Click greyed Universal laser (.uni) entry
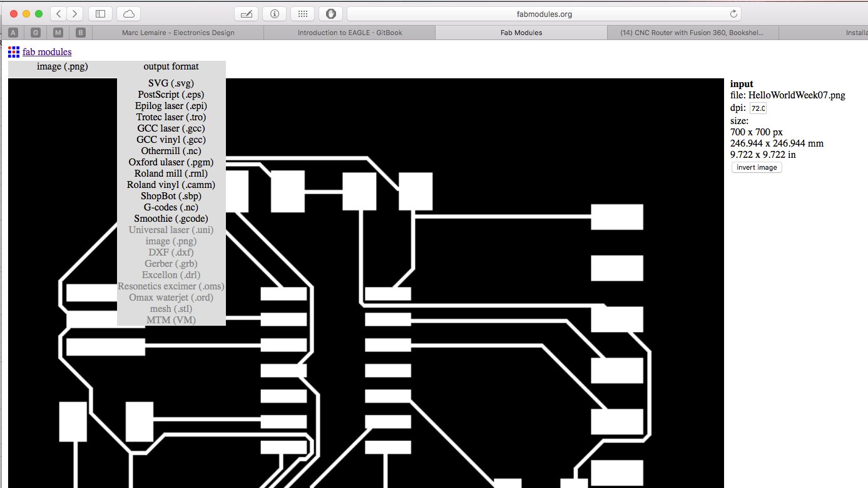868x488 pixels. [171, 230]
